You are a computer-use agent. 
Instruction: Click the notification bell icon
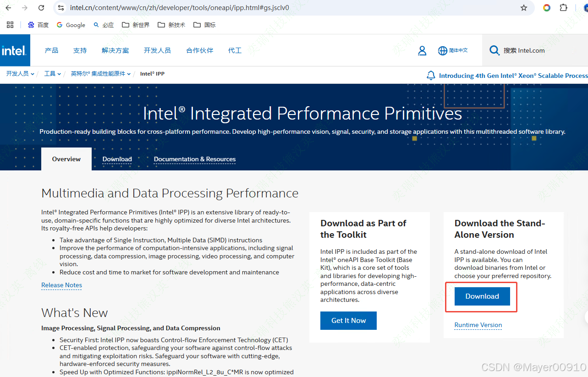[x=430, y=75]
